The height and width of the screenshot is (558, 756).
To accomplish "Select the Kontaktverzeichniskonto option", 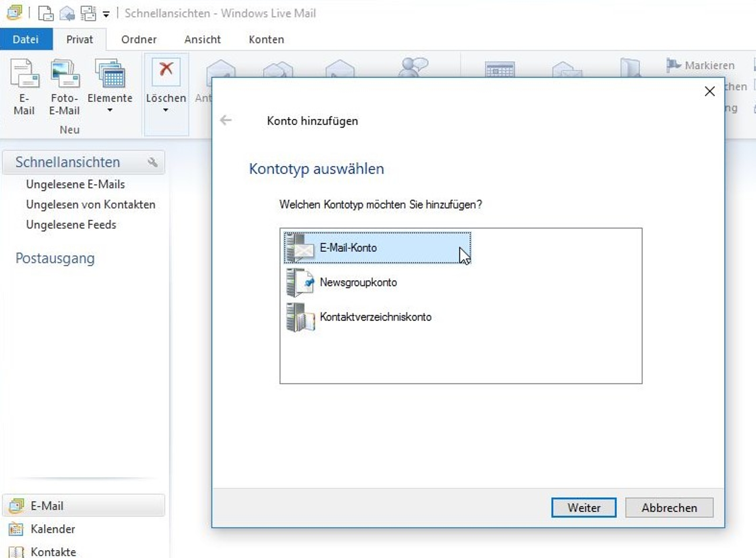I will coord(375,317).
